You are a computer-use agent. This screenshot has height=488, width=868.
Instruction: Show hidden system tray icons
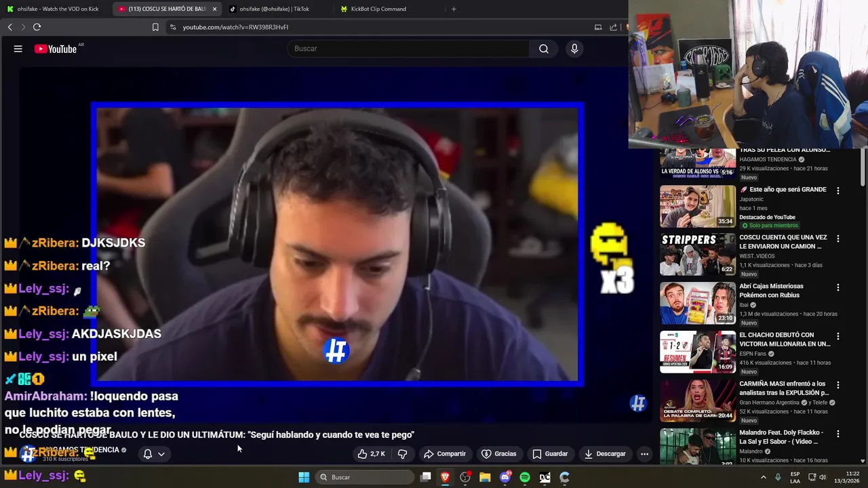coord(764,477)
